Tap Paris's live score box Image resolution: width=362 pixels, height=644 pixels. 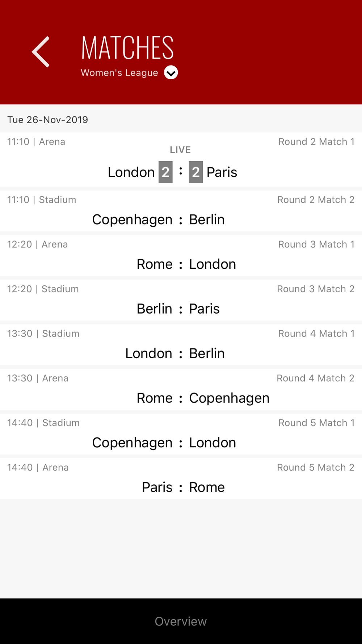pos(196,172)
